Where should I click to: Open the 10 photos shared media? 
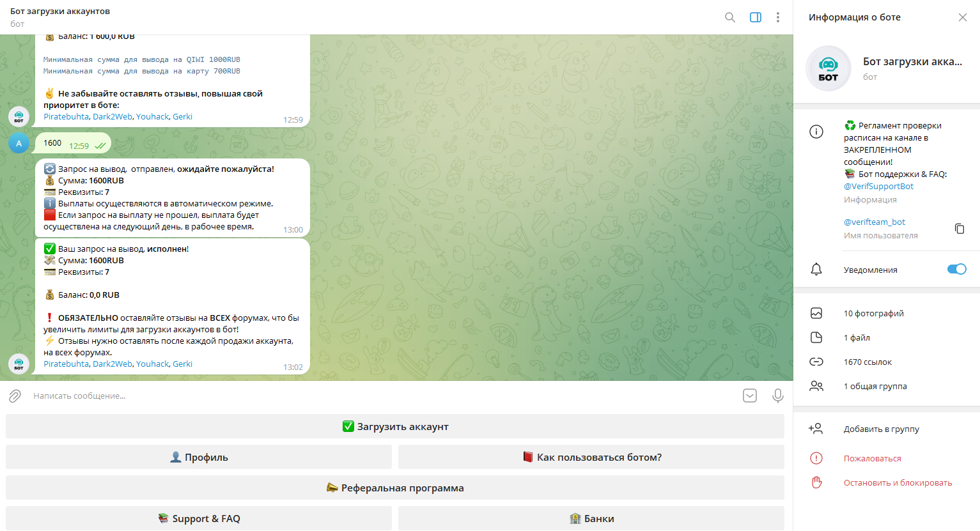pos(873,313)
